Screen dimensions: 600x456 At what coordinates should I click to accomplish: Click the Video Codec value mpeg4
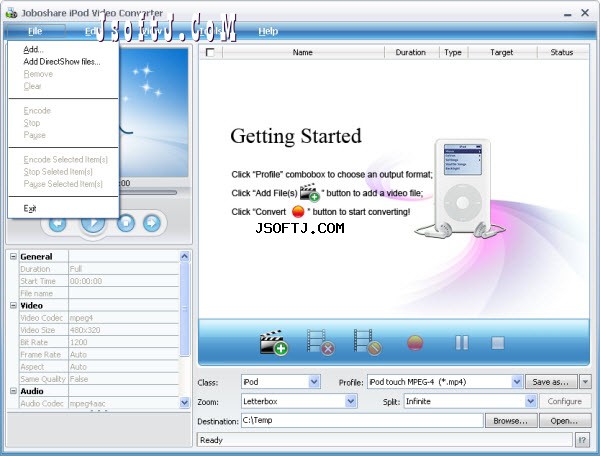124,318
